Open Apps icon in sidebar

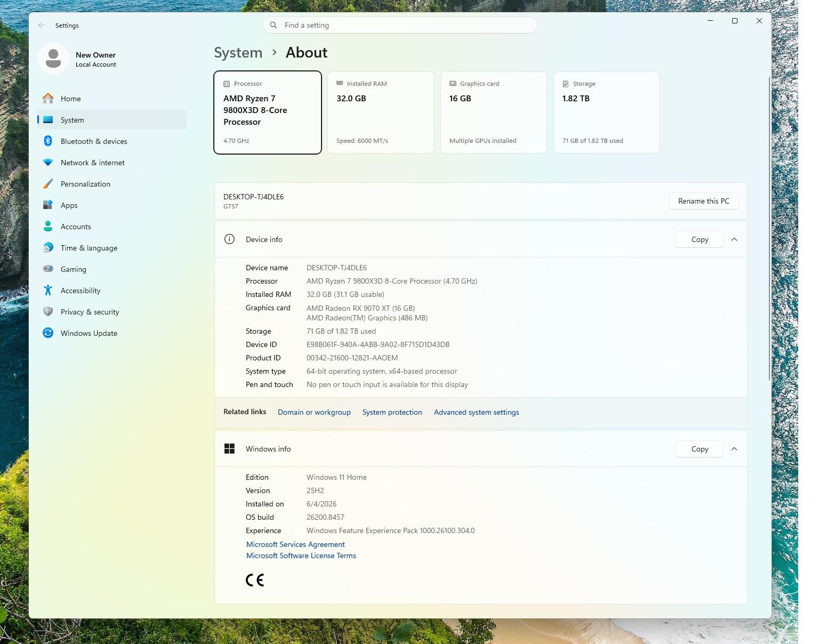click(x=48, y=205)
